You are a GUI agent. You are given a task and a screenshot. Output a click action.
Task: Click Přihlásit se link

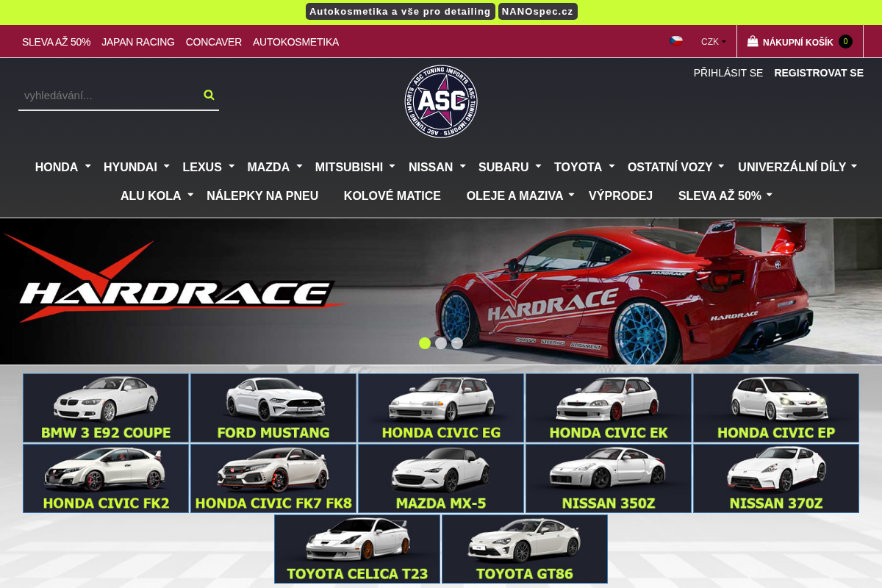coord(728,73)
